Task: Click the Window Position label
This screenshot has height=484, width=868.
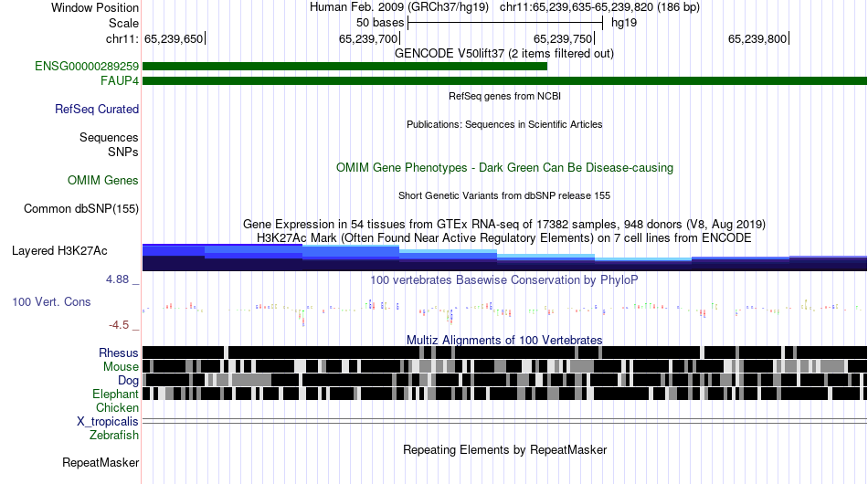Action: pyautogui.click(x=95, y=7)
